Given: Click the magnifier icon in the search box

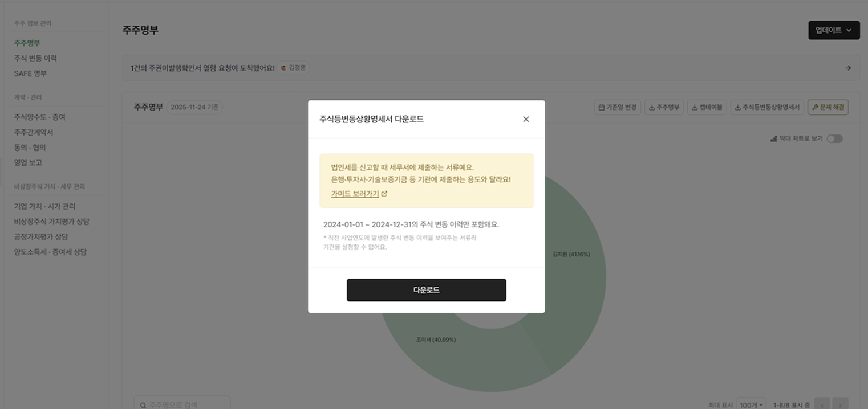Looking at the screenshot, I should pyautogui.click(x=142, y=404).
